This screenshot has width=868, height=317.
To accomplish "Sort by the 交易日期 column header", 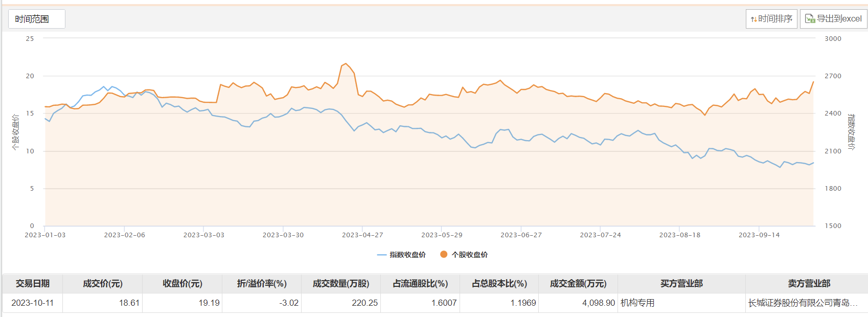I will [x=33, y=284].
